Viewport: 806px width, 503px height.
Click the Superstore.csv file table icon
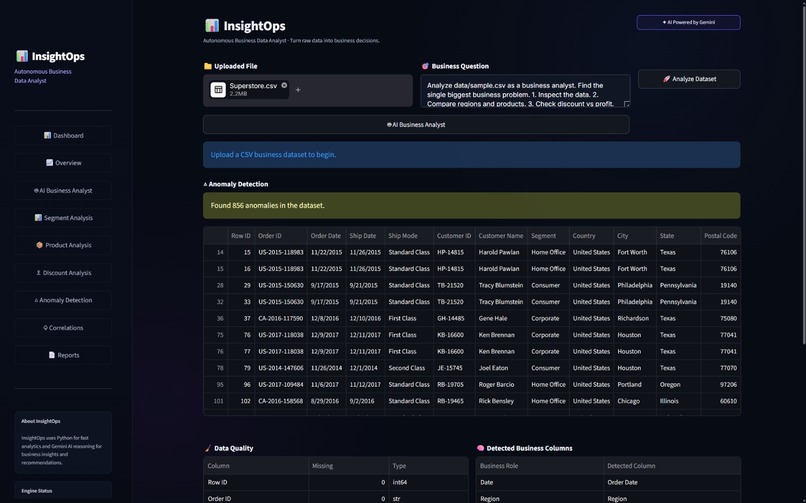click(218, 89)
